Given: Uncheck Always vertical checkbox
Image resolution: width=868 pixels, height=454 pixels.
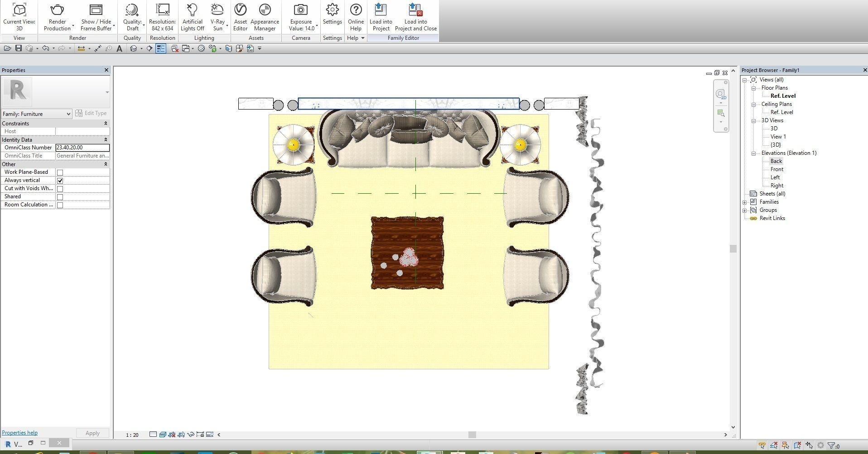Looking at the screenshot, I should pos(60,181).
